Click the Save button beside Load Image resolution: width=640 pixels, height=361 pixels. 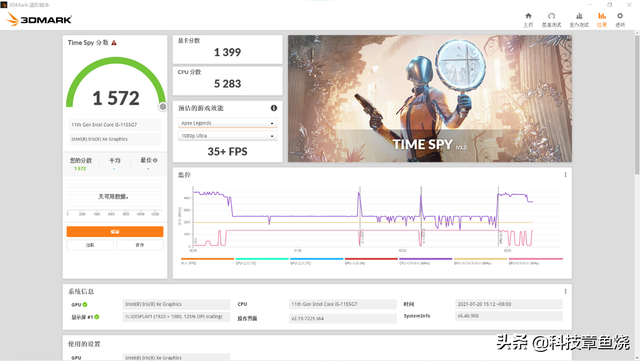(x=140, y=245)
